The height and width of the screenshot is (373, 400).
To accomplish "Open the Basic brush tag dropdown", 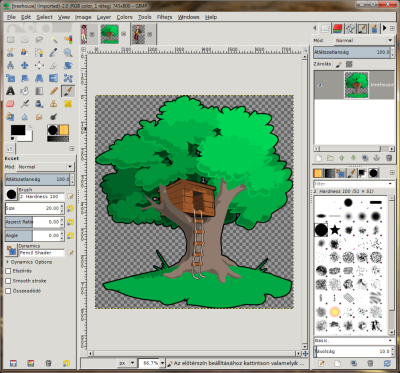I will click(390, 341).
